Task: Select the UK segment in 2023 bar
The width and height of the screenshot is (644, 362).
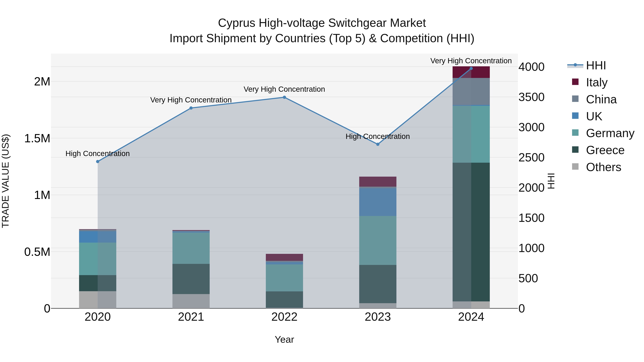Action: point(378,202)
